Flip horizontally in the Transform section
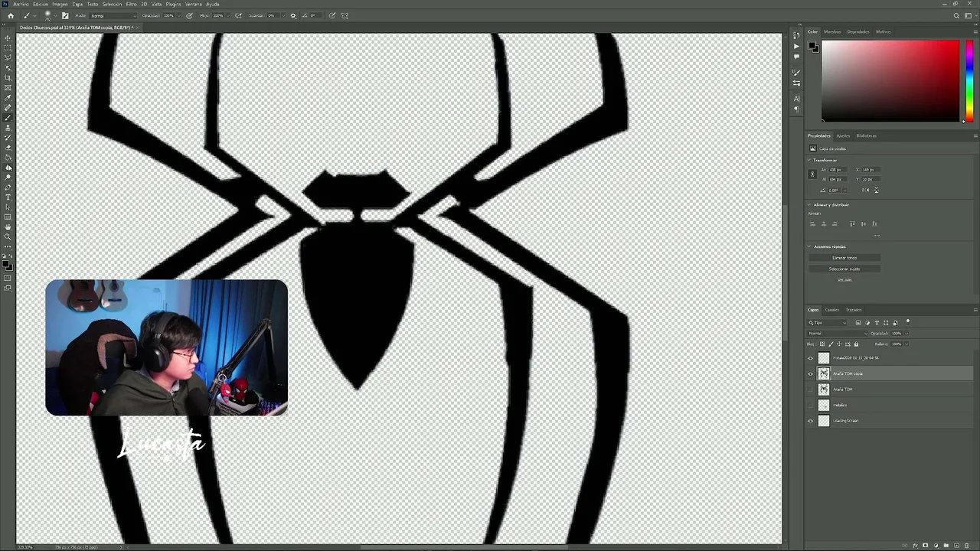The image size is (980, 551). [x=866, y=190]
